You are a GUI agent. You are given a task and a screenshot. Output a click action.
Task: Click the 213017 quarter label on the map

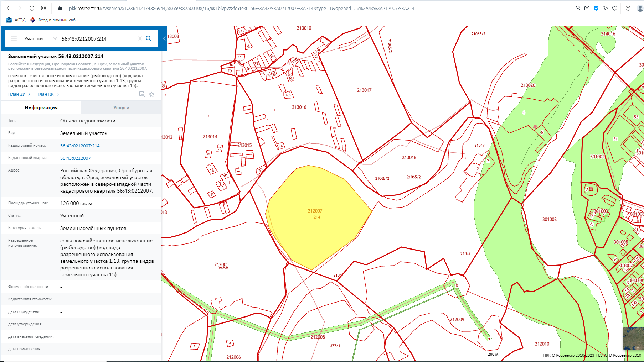[x=364, y=90]
